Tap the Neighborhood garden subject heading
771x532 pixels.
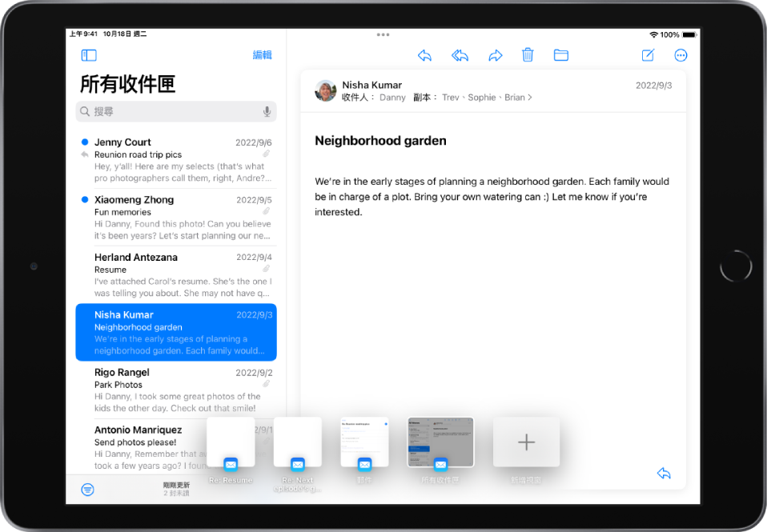[380, 141]
